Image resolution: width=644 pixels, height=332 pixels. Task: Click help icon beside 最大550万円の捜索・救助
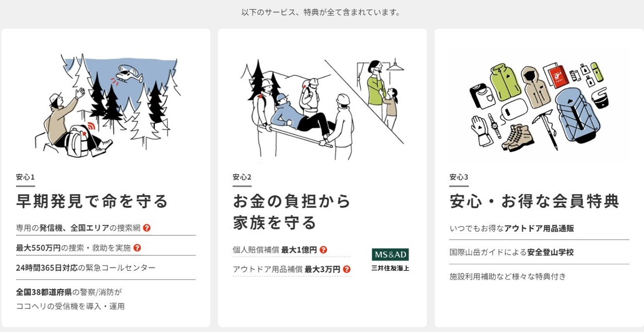click(137, 247)
